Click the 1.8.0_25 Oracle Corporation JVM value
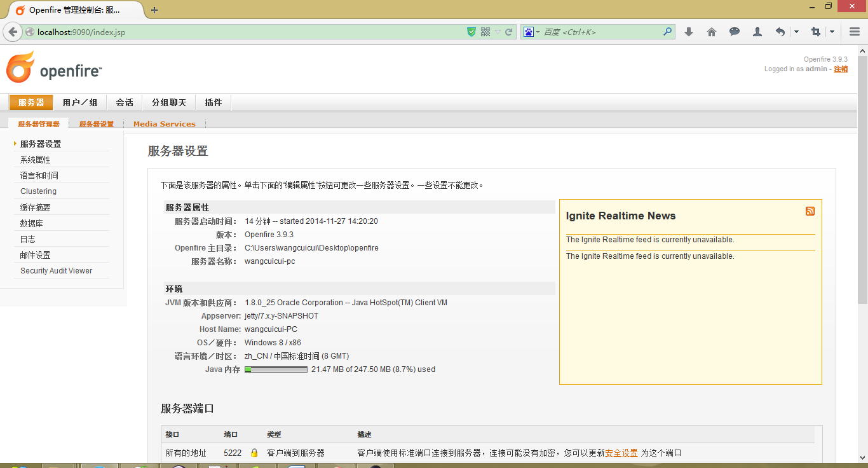This screenshot has width=868, height=468. click(x=346, y=303)
